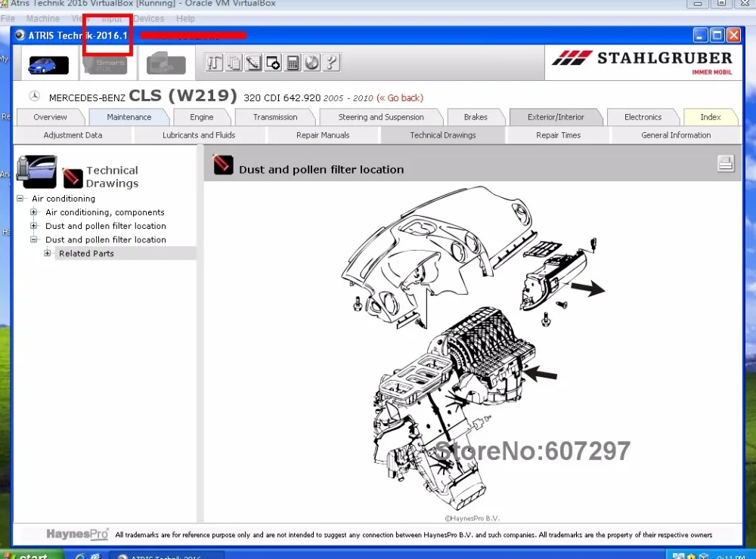Collapse the Air conditioning tree node
Viewport: 756px width, 559px height.
[20, 199]
